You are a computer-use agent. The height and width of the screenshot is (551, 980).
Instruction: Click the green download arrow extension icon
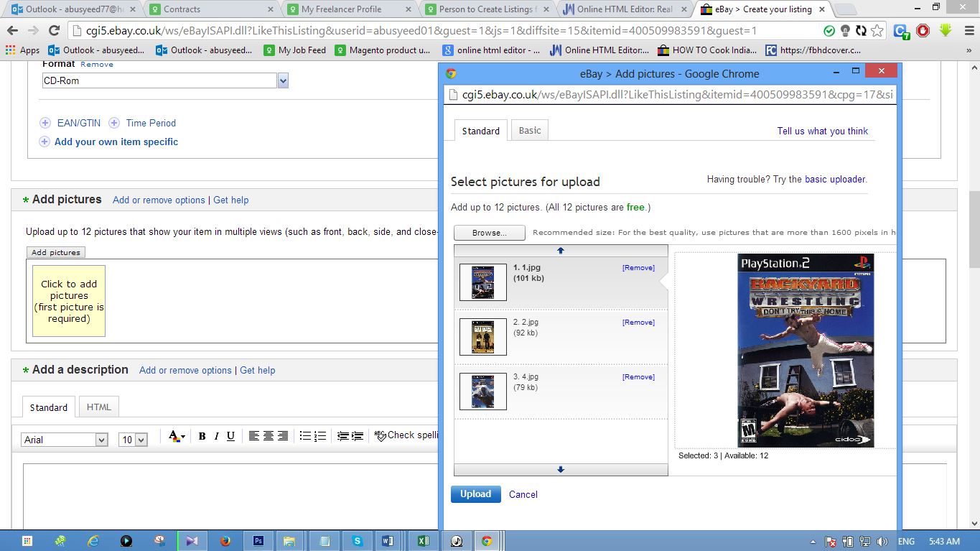[945, 30]
